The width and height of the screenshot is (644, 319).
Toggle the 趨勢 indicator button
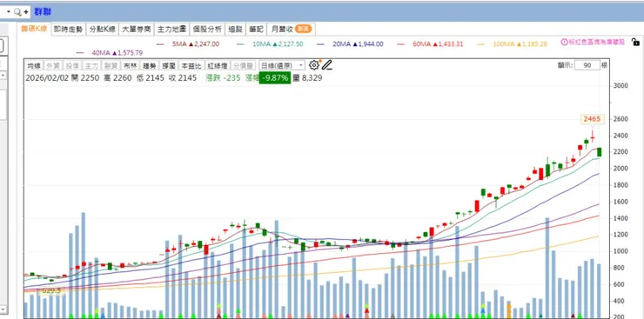(x=149, y=65)
